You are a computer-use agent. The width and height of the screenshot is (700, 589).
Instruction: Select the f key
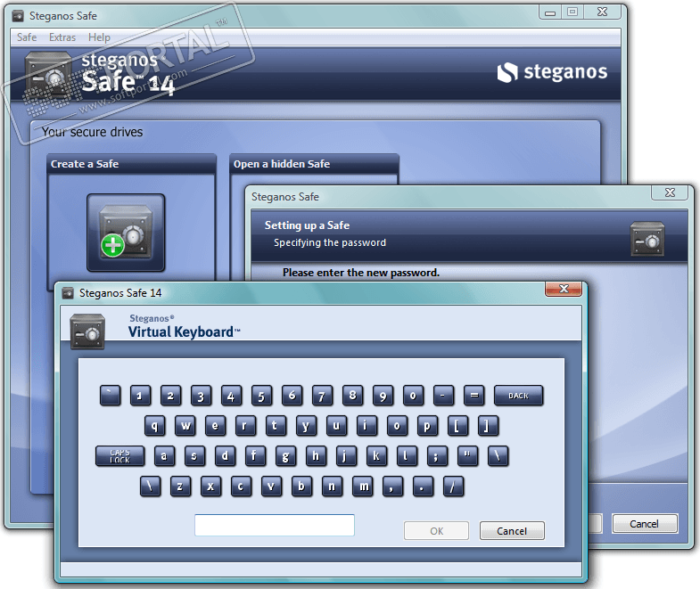coord(255,456)
